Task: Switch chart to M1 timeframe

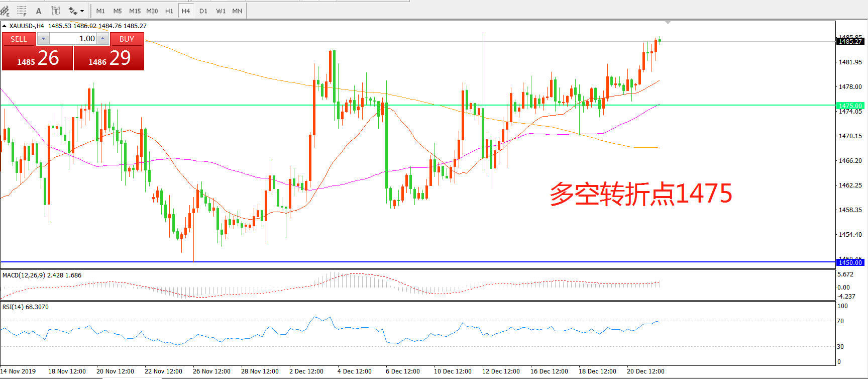Action: click(100, 11)
